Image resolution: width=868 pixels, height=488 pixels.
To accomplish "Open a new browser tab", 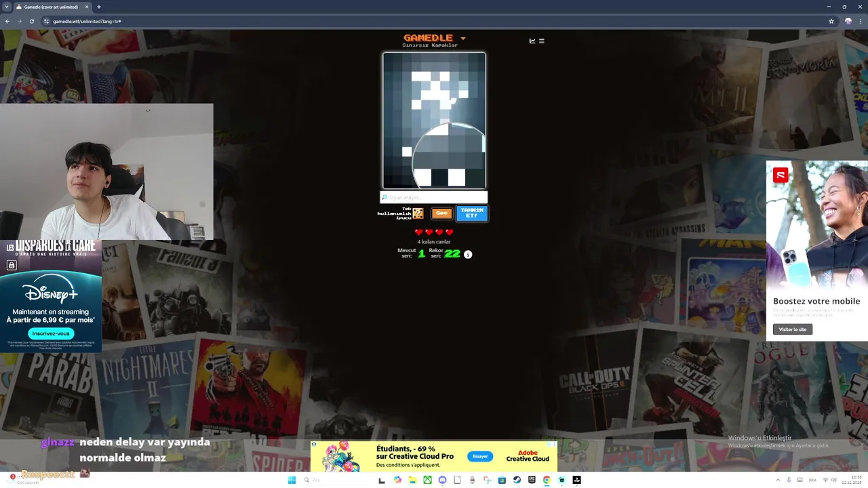I will [x=99, y=7].
